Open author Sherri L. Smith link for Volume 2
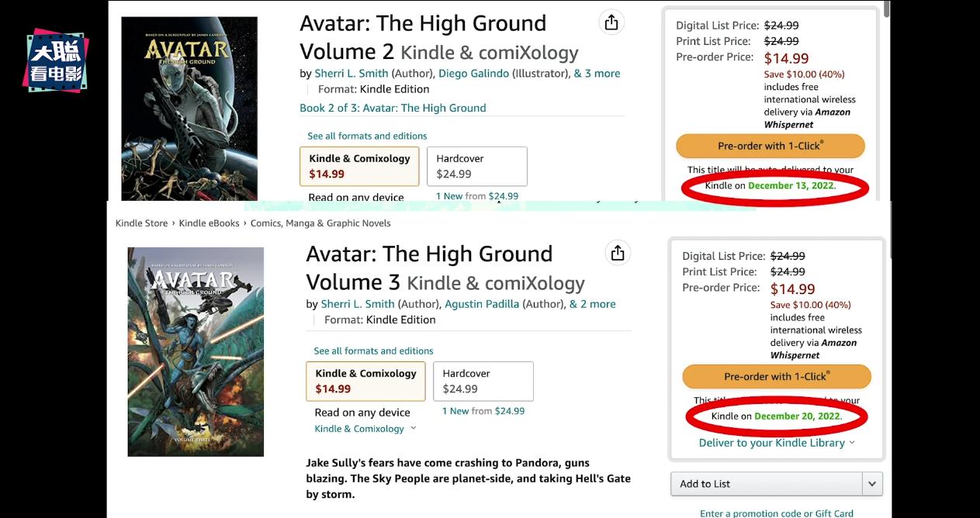The height and width of the screenshot is (518, 980). coord(351,74)
